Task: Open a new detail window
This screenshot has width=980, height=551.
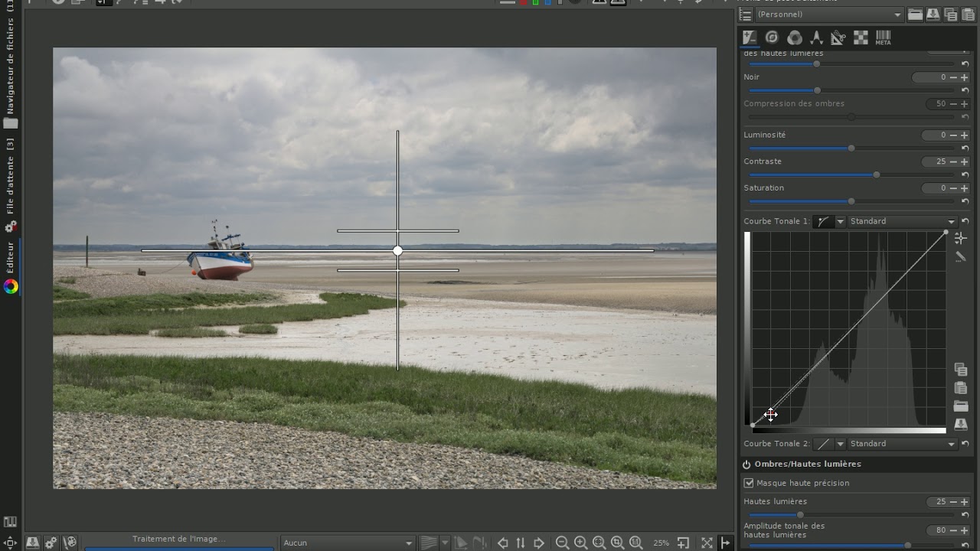Action: point(683,543)
